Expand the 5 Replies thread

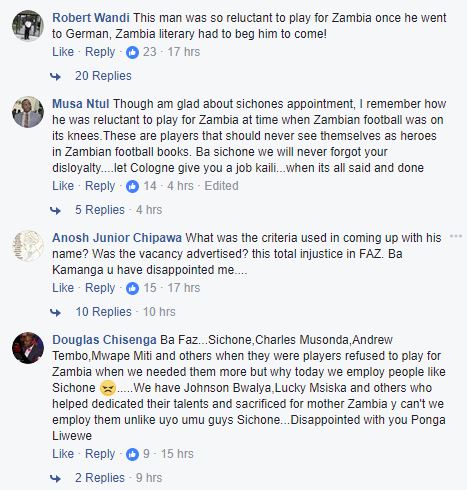pyautogui.click(x=100, y=210)
